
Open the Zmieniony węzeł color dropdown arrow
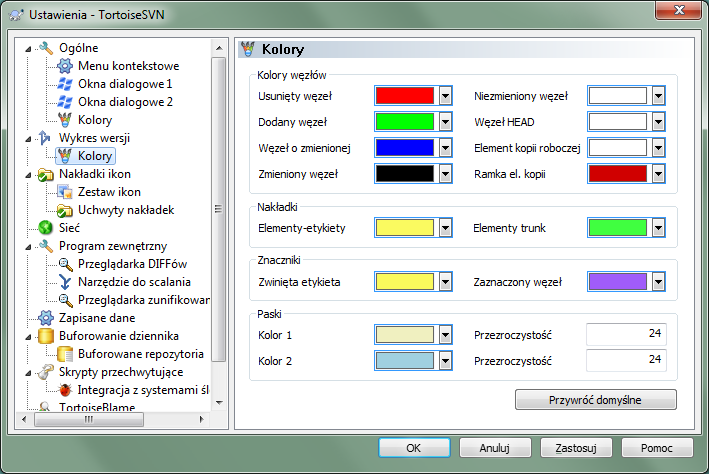click(445, 174)
